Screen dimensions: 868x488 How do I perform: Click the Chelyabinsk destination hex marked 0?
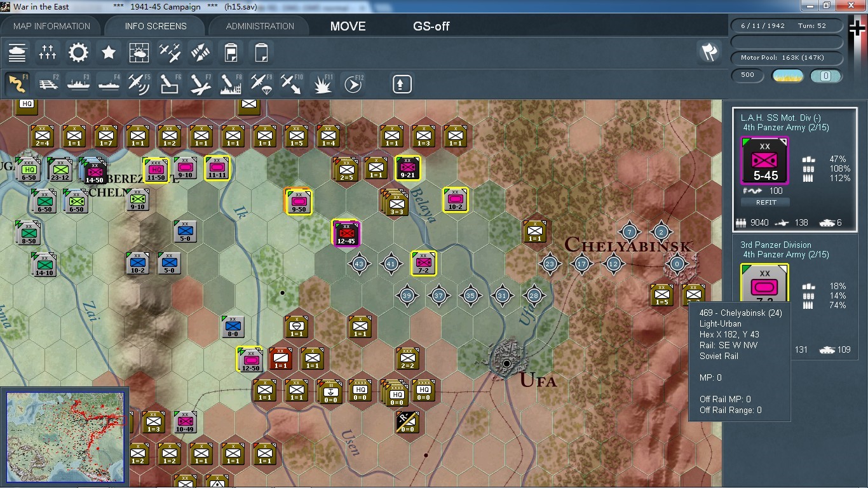(677, 264)
